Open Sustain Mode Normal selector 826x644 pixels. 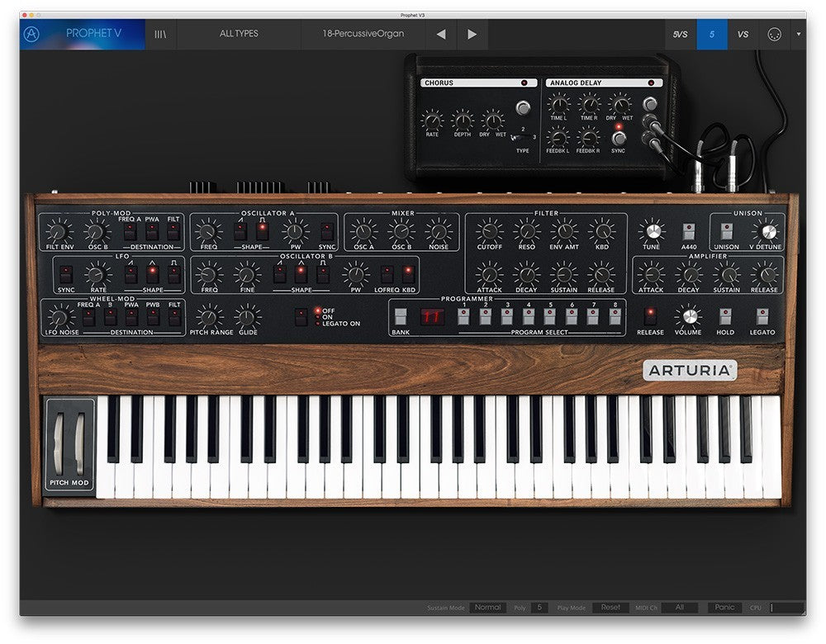tap(488, 608)
